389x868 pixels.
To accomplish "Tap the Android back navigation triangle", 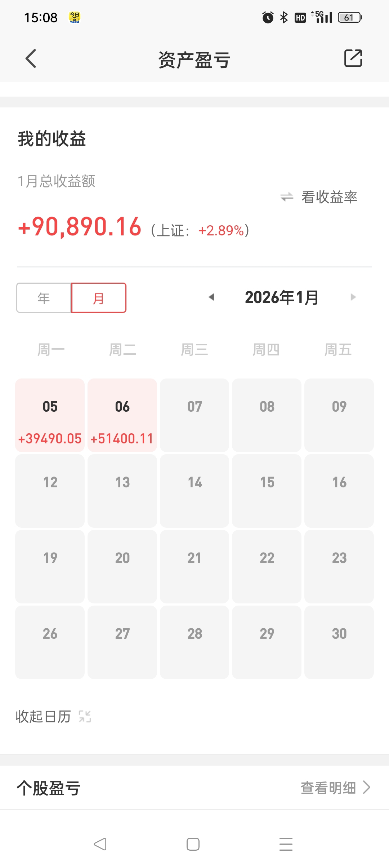I will point(100,844).
